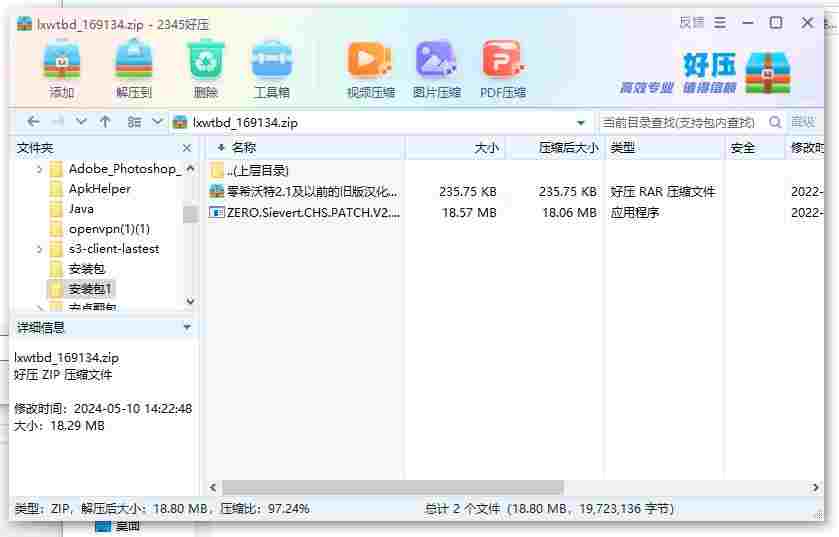The height and width of the screenshot is (537, 839).
Task: Select the 安装包 folder
Action: tap(86, 269)
